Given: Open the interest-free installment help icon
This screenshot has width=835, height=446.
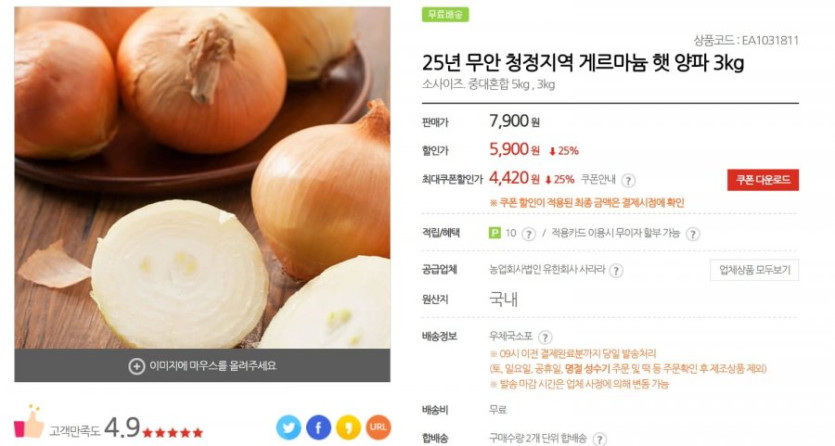Looking at the screenshot, I should pos(692,234).
